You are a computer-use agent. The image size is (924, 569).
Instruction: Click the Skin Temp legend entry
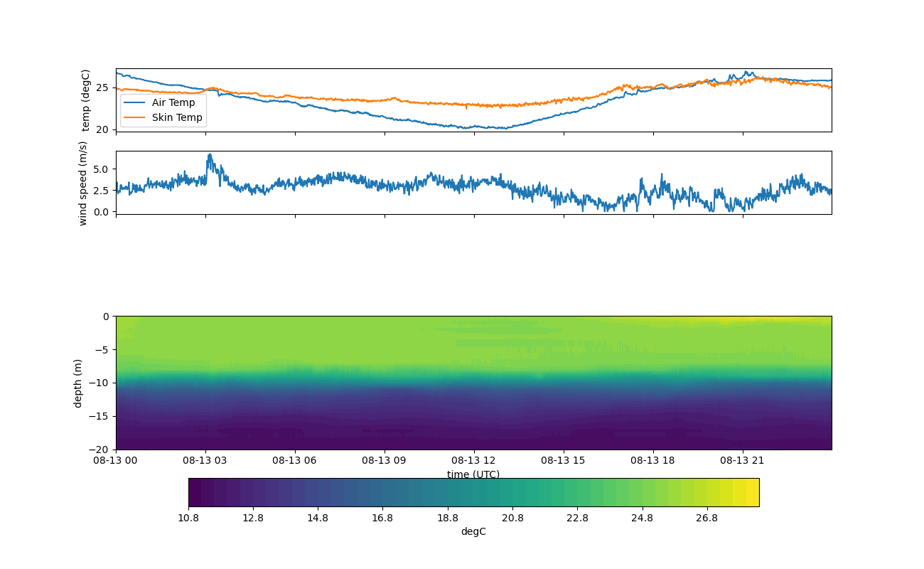pyautogui.click(x=177, y=117)
